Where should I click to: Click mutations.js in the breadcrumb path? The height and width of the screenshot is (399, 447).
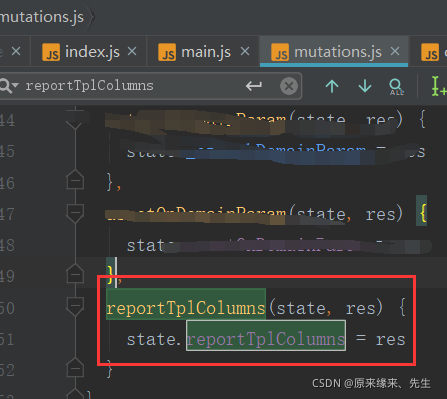pyautogui.click(x=42, y=17)
